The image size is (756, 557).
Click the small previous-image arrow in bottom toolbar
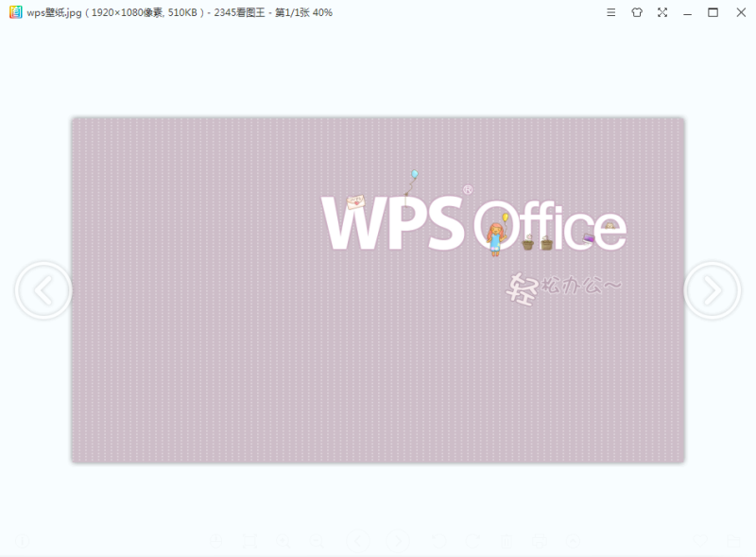coord(358,541)
